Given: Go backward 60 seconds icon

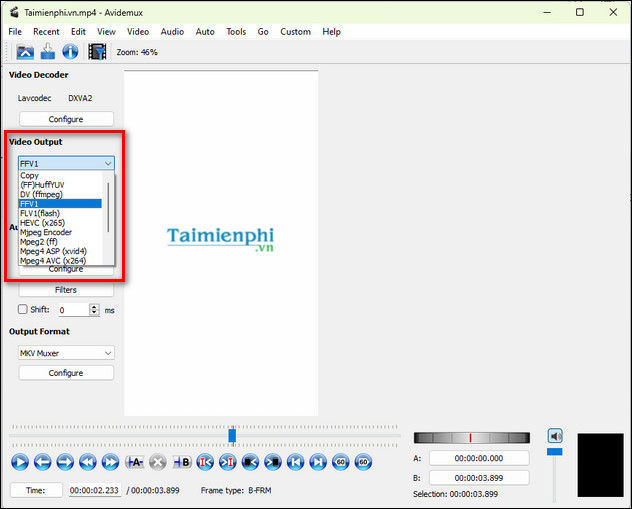Looking at the screenshot, I should pyautogui.click(x=341, y=462).
